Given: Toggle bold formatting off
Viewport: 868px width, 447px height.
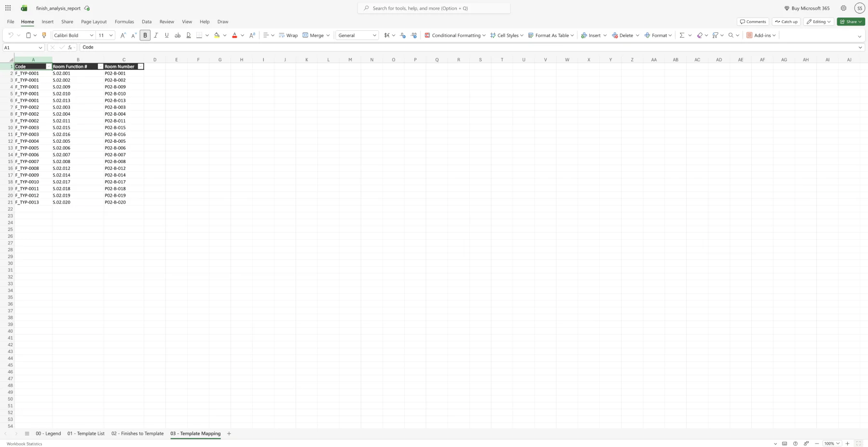Looking at the screenshot, I should 145,35.
